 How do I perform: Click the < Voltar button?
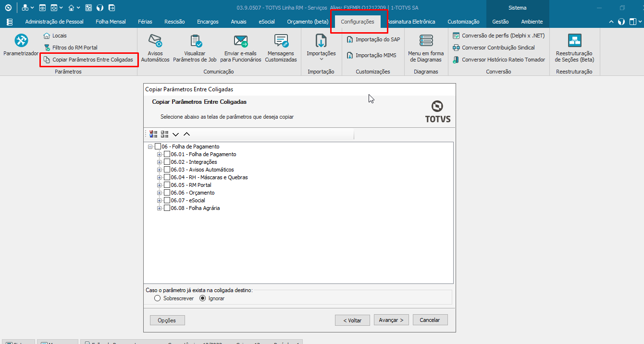[x=352, y=320]
